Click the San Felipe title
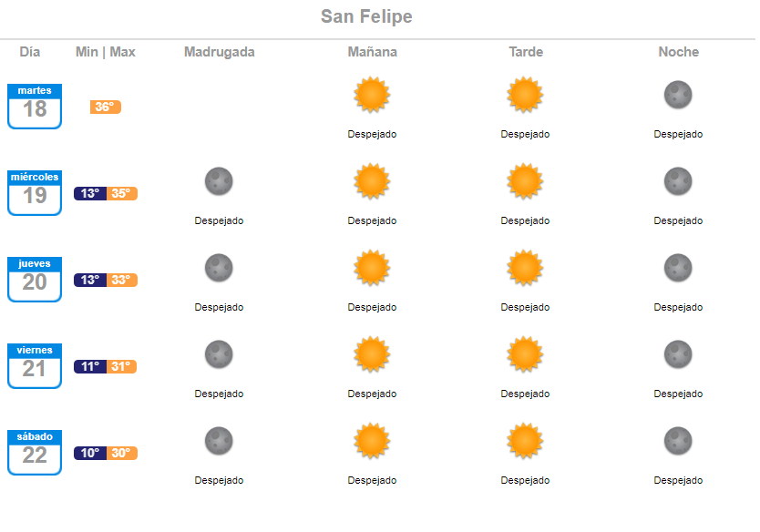Viewport: 760px width, 532px height. (366, 16)
